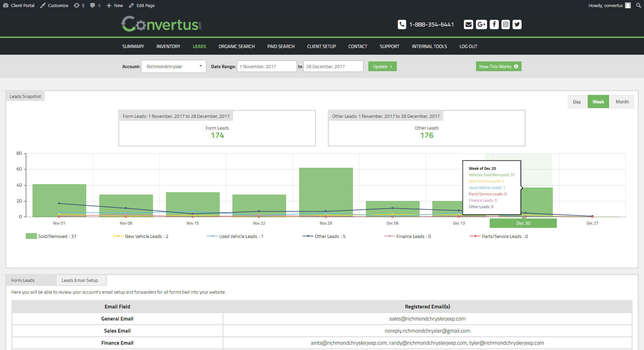Screen dimensions: 644x350
Task: Open the INTERNAL TOOLS menu item
Action: (429, 46)
